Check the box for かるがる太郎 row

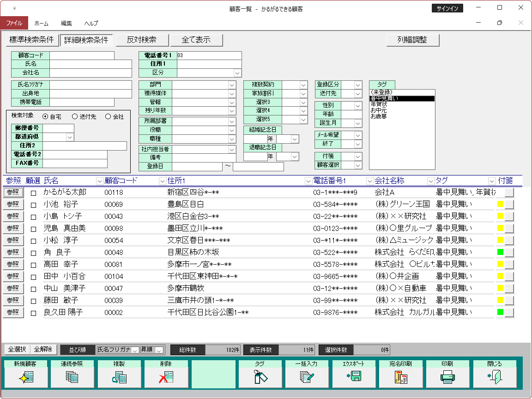(33, 193)
